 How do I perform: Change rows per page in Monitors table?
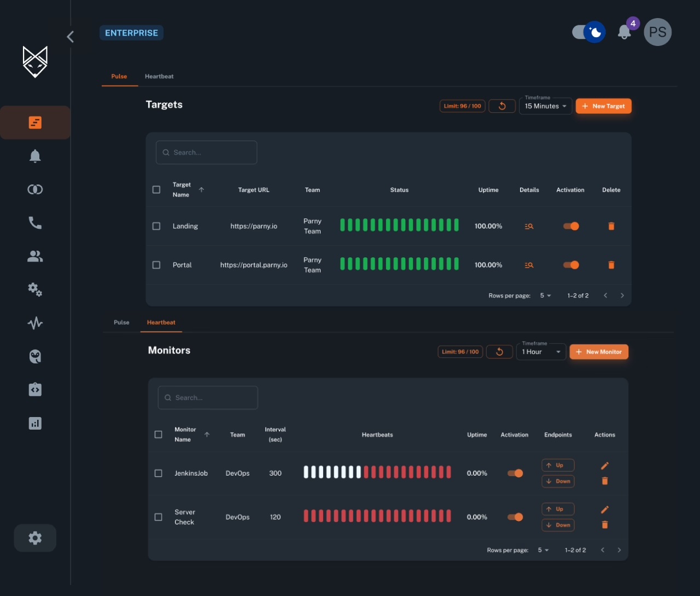[543, 550]
